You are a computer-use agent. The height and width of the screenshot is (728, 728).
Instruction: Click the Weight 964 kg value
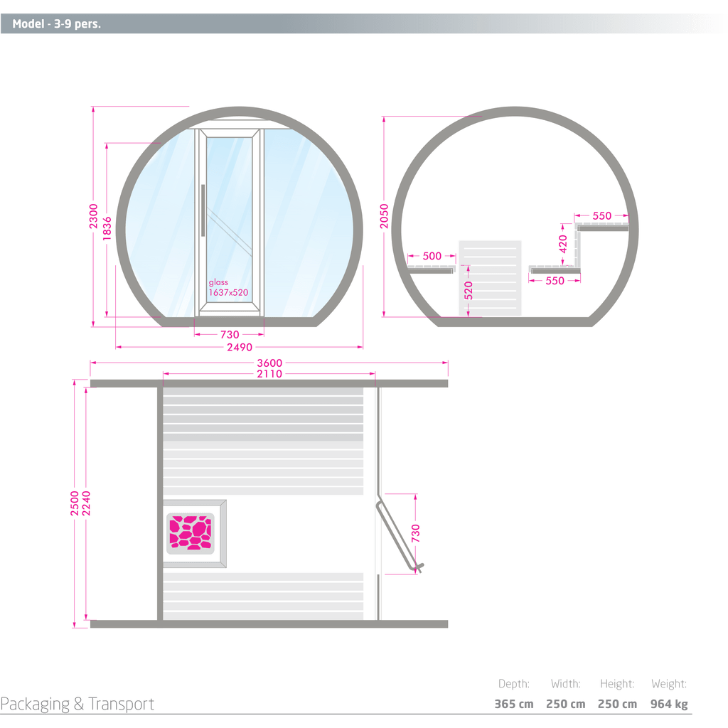point(668,704)
